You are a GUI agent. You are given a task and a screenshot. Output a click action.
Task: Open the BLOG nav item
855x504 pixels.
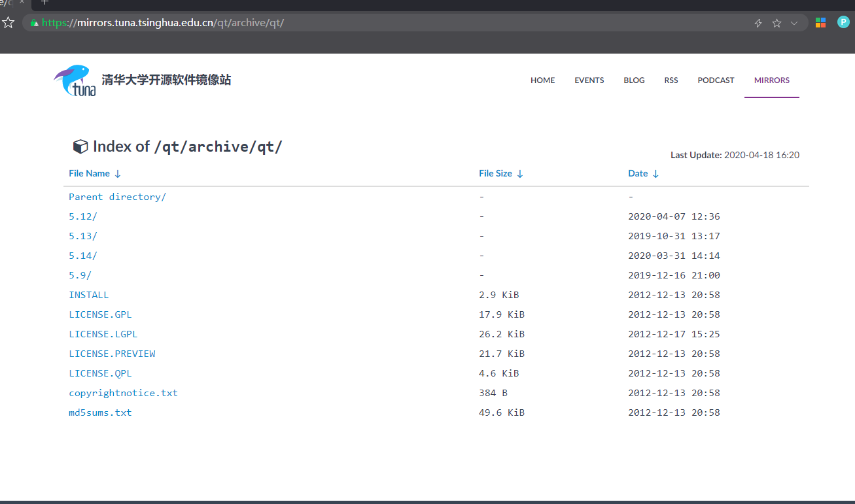(x=634, y=80)
